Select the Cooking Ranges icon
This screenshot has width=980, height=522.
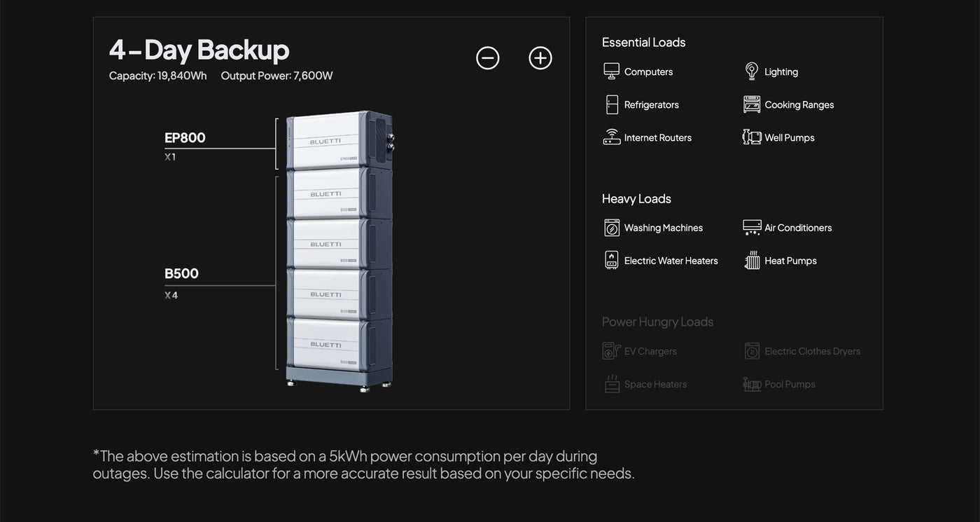coord(752,104)
